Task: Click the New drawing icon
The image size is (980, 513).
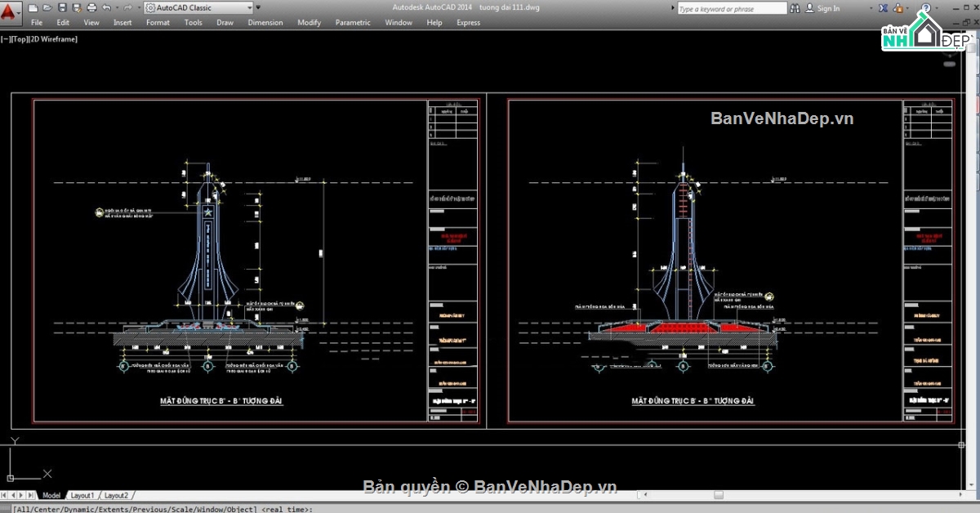Action: (x=33, y=8)
